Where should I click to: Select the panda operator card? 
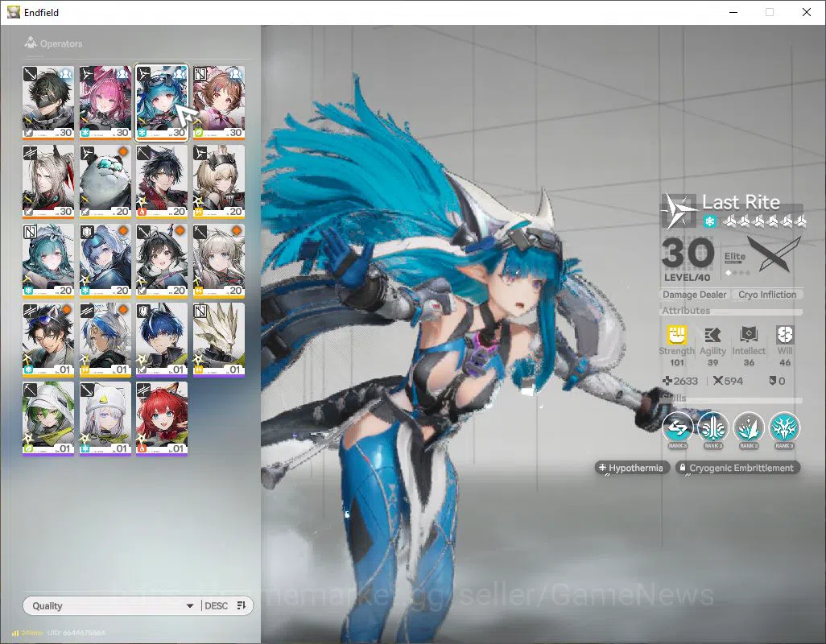[105, 181]
